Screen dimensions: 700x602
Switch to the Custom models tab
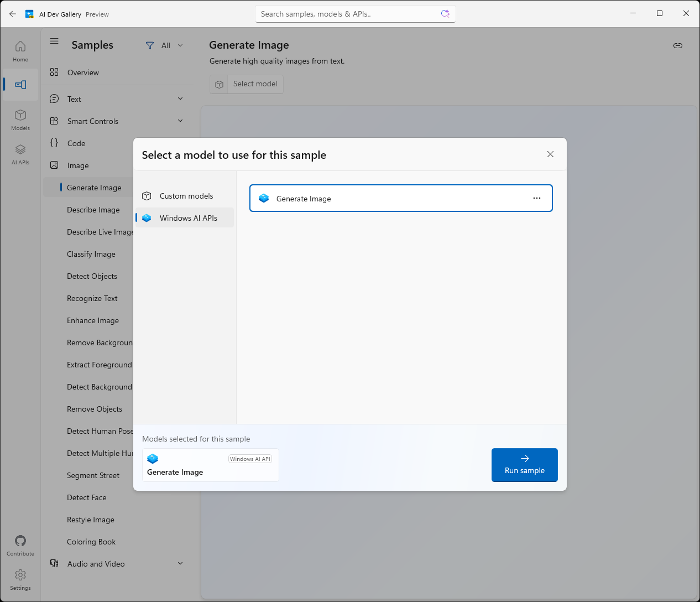(185, 196)
